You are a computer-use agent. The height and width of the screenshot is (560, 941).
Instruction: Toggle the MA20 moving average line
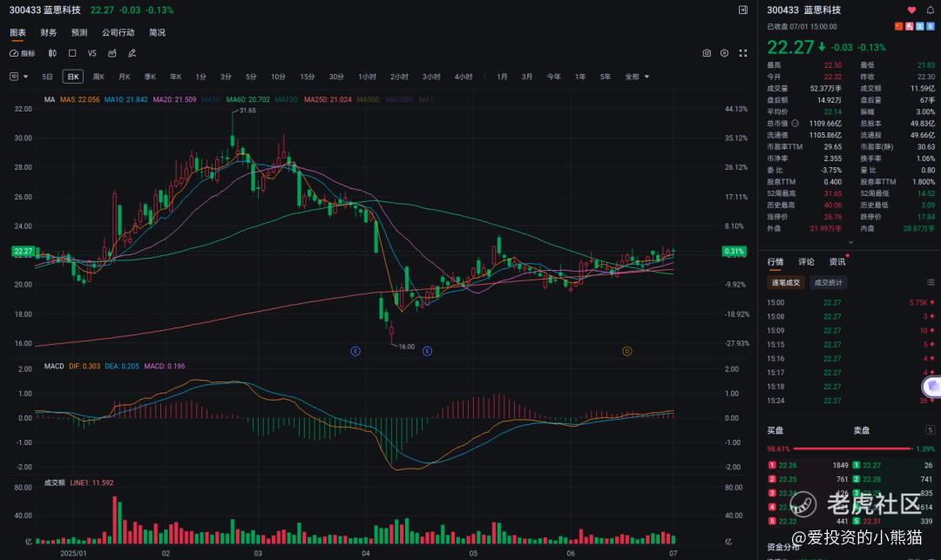click(174, 99)
